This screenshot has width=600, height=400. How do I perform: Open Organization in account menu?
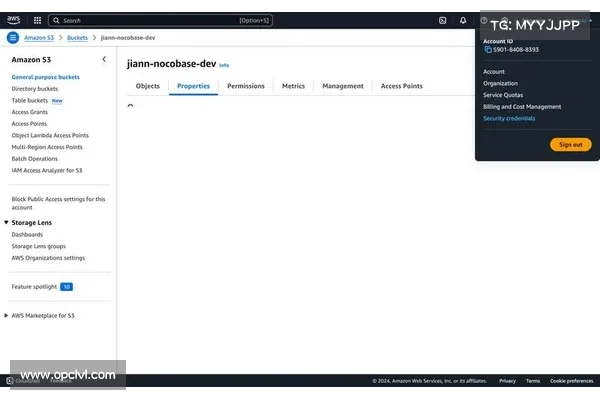click(500, 83)
